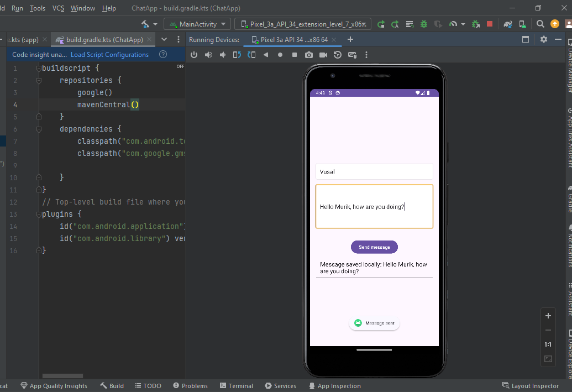
Task: Take an emulator screenshot with camera icon
Action: (x=309, y=55)
